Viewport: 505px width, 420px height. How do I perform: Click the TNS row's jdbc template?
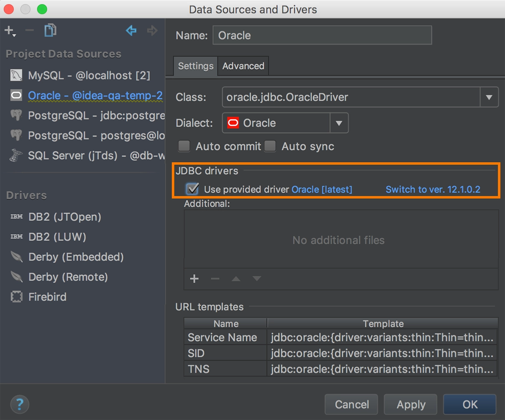click(x=382, y=369)
